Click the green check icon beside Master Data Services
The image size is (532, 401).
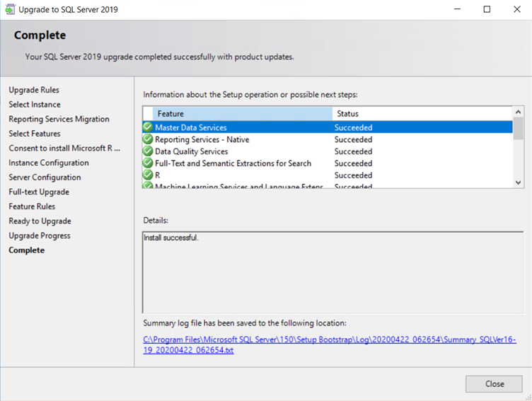(x=148, y=128)
